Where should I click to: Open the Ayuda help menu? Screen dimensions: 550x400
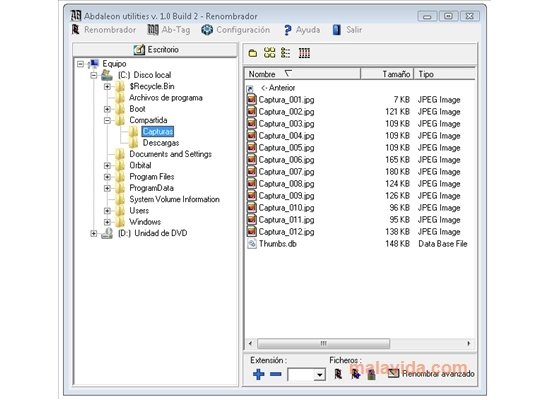(302, 30)
